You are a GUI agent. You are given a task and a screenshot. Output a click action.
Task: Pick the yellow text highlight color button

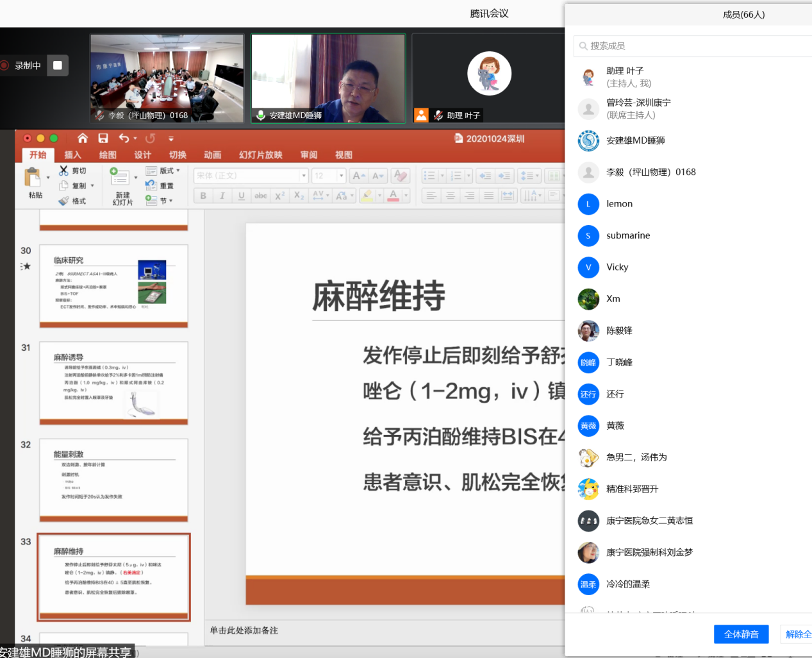[367, 196]
